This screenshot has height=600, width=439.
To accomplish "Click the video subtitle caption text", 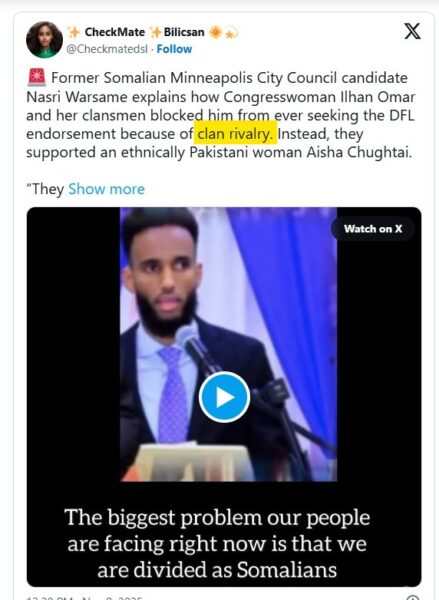I will point(217,543).
